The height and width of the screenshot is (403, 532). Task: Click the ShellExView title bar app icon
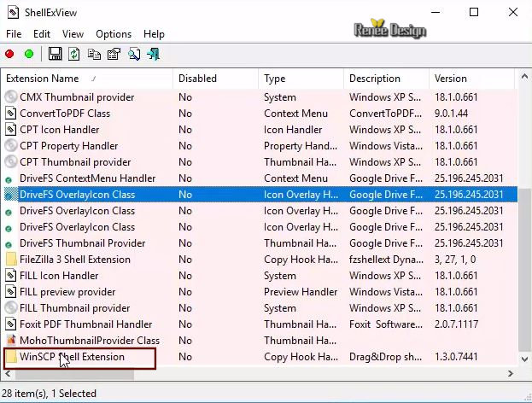coord(13,13)
